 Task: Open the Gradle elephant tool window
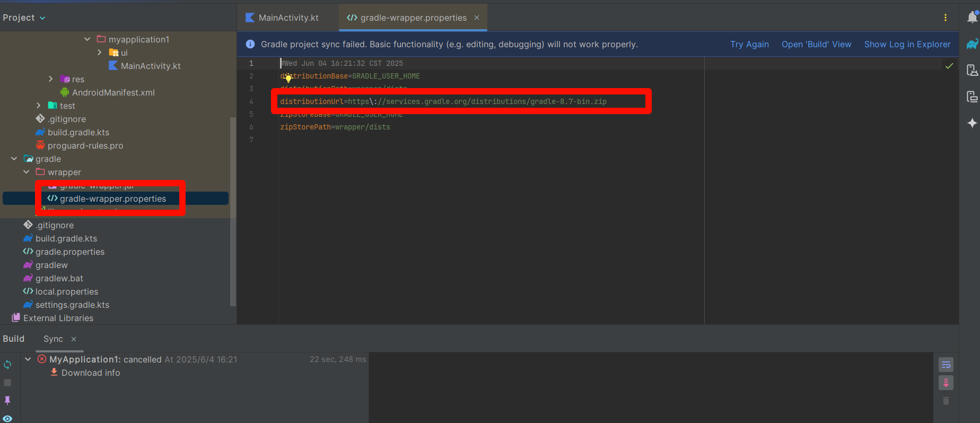click(x=972, y=44)
